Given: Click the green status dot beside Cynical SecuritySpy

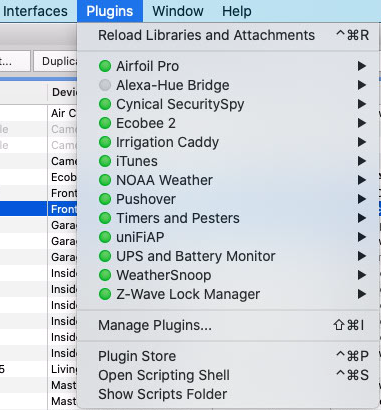Looking at the screenshot, I should [105, 104].
